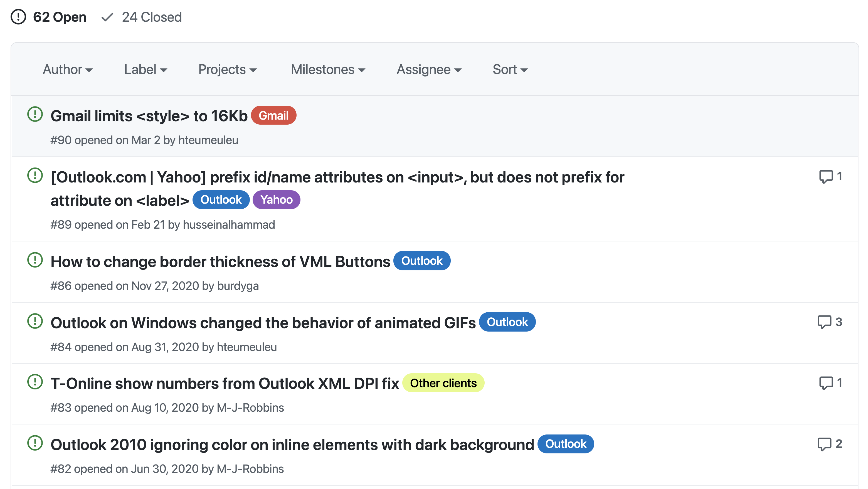Click comment bubble icon on issue #89
Viewport: 868px width, 489px height.
pos(826,177)
